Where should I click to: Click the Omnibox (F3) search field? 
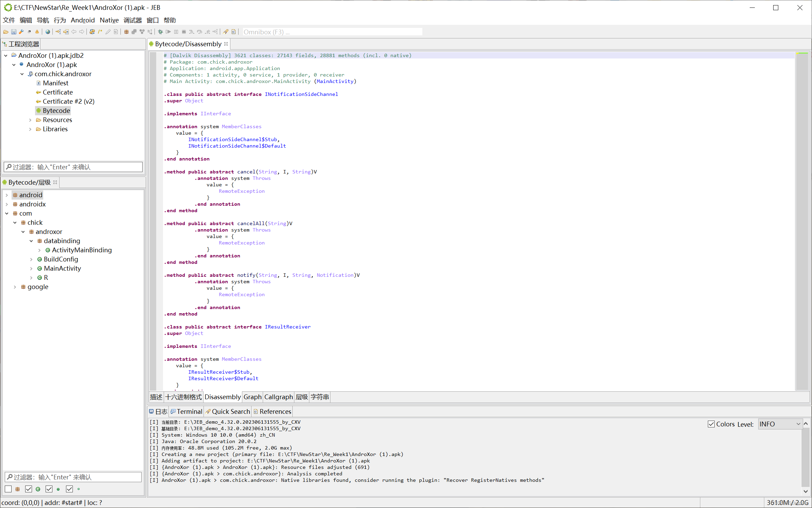332,32
